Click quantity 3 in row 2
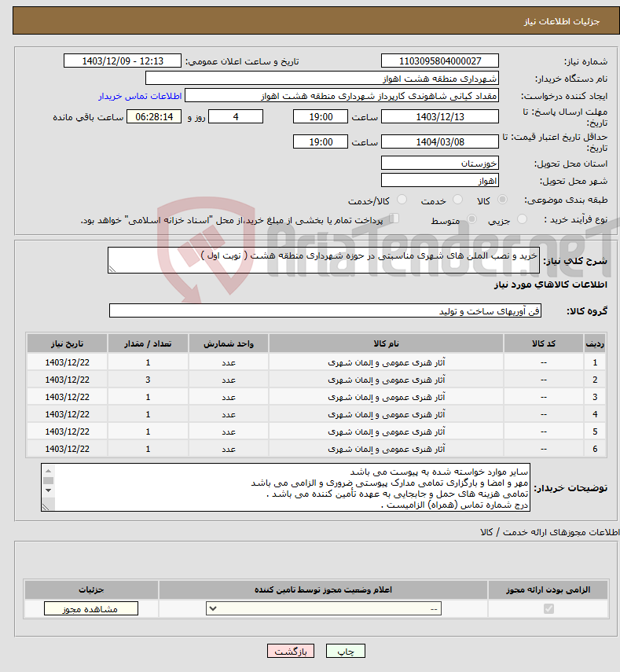Viewport: 620px width, 672px height. 148,380
